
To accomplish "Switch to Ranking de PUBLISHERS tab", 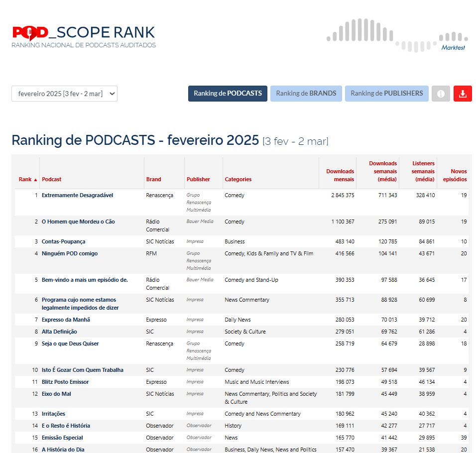I will pyautogui.click(x=386, y=94).
